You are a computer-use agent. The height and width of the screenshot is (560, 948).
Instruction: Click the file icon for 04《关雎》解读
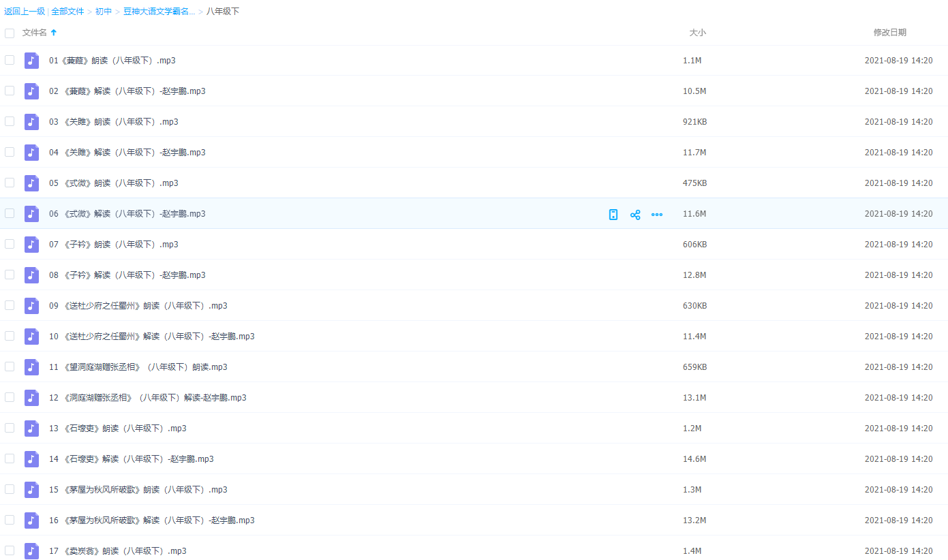31,153
